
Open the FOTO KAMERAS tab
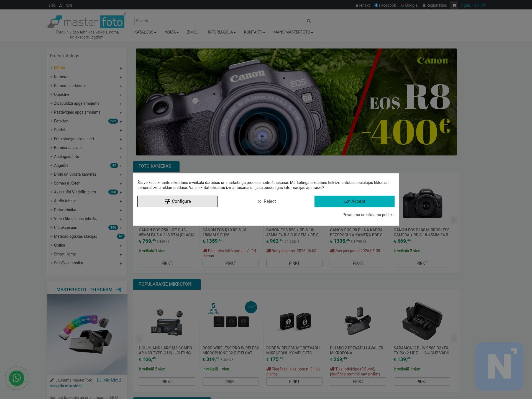point(156,166)
